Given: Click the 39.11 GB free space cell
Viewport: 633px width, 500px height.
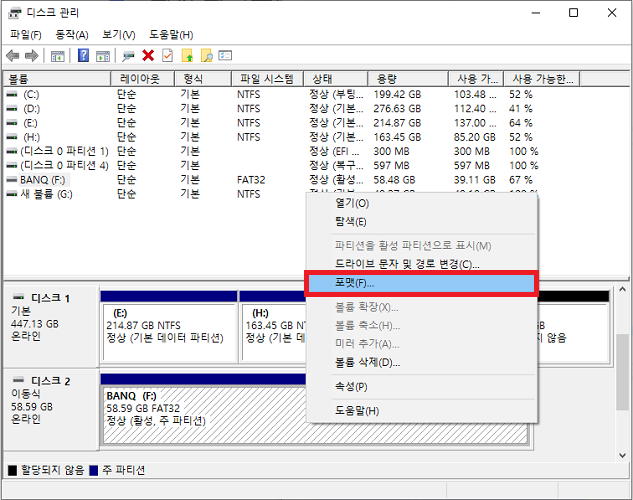Looking at the screenshot, I should (475, 180).
